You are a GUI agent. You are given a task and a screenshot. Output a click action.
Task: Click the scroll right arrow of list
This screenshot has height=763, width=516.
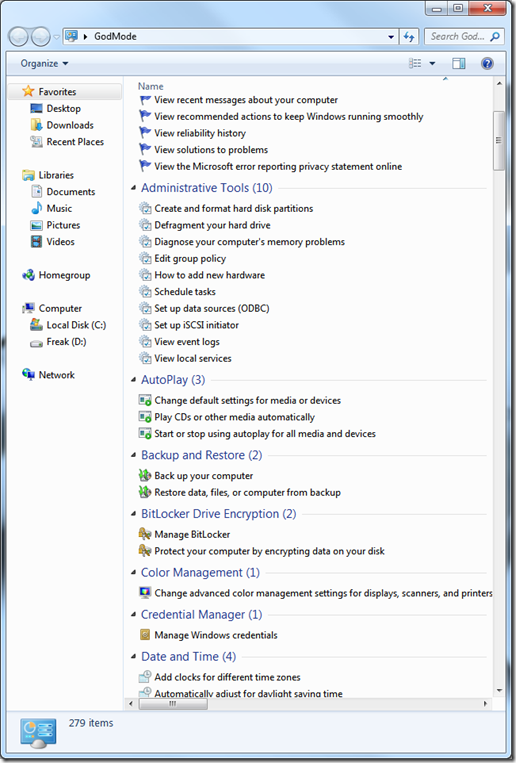point(485,704)
